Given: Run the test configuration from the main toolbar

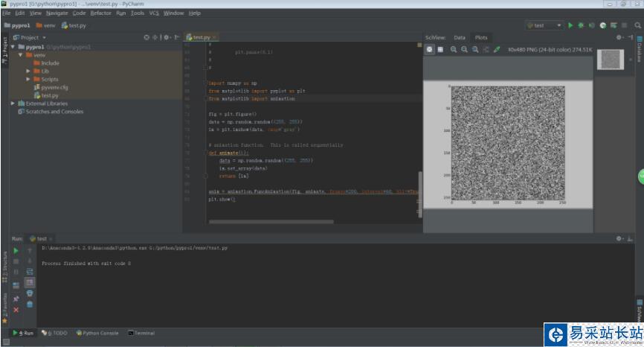Looking at the screenshot, I should 570,25.
